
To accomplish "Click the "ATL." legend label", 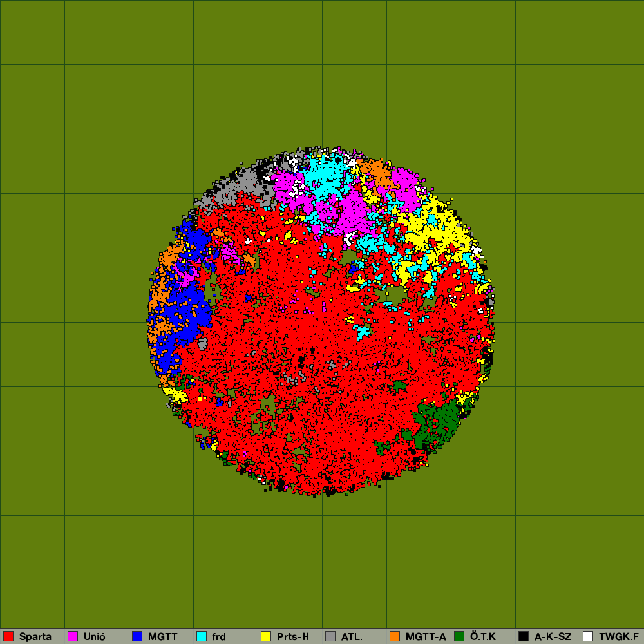I will (x=352, y=637).
